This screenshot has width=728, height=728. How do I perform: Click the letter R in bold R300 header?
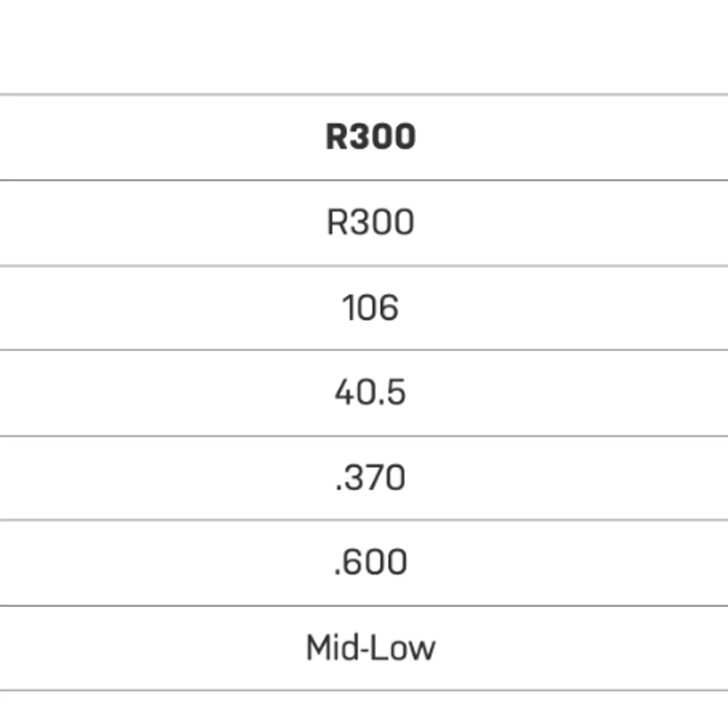tap(337, 136)
